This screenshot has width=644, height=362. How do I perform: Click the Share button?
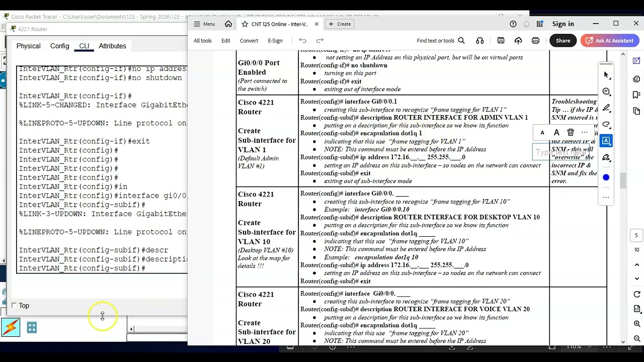click(x=563, y=41)
